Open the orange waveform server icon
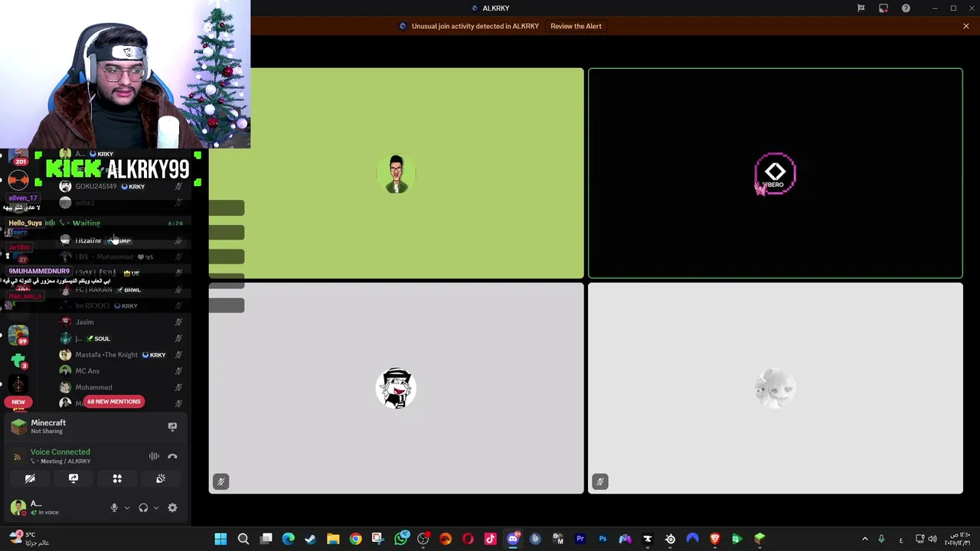The width and height of the screenshot is (980, 551). tap(18, 181)
